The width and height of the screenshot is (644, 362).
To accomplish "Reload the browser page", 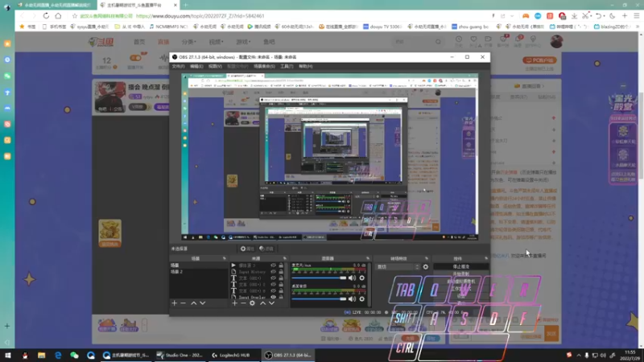I will click(46, 16).
